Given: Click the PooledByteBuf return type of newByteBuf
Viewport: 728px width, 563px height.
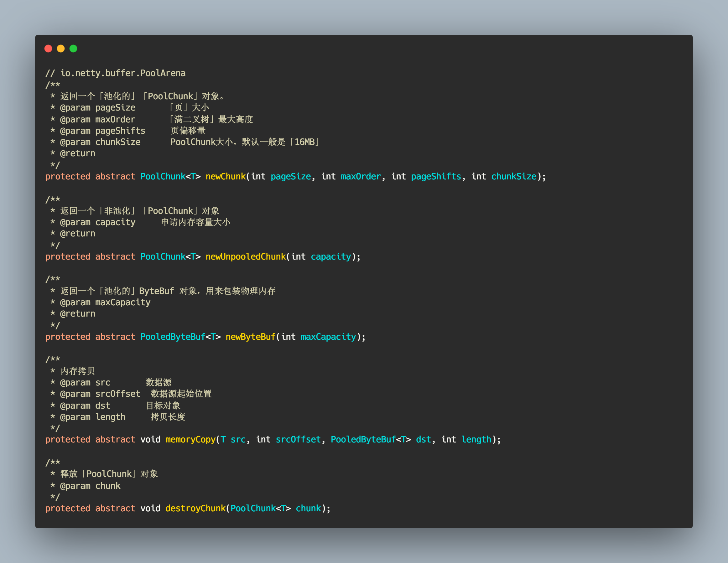Looking at the screenshot, I should [173, 337].
